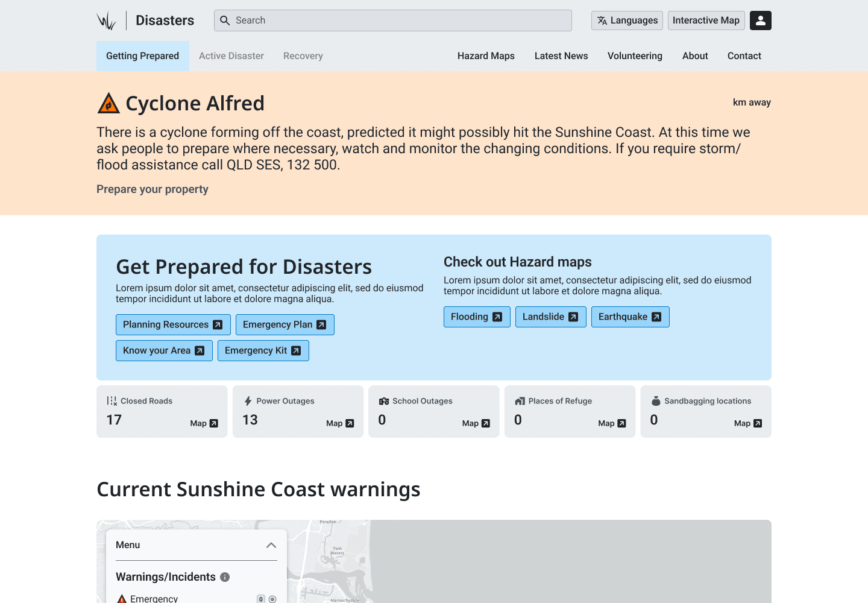Click the Places of Refuge icon
The height and width of the screenshot is (603, 868).
pos(520,401)
